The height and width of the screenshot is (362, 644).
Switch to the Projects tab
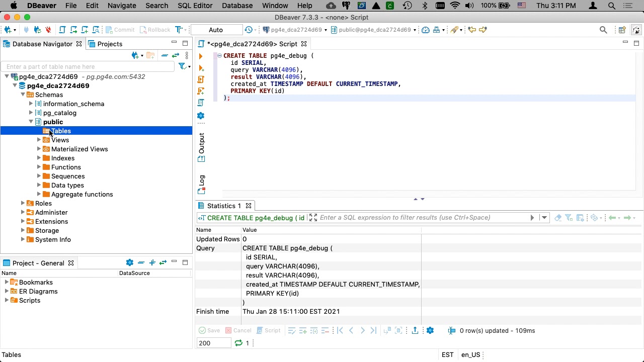[105, 44]
